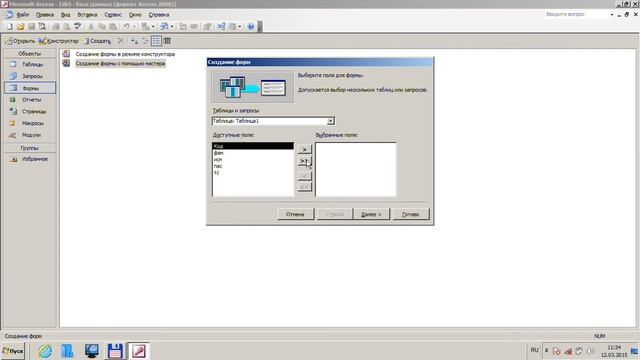This screenshot has height=360, width=640.
Task: Click the Далее > button in wizard
Action: tap(371, 214)
